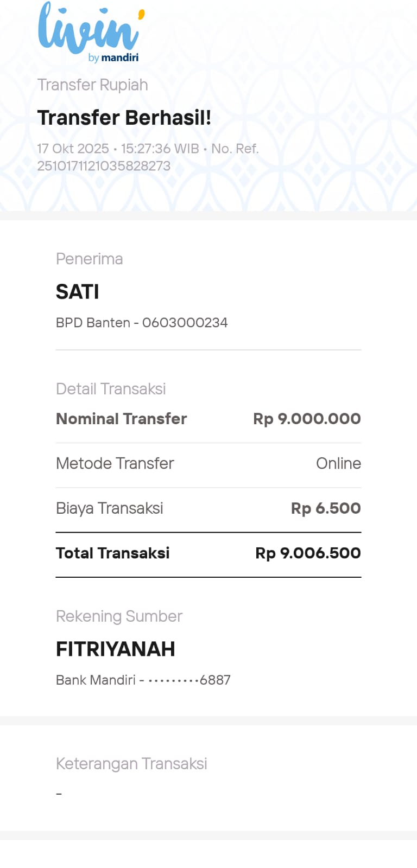Viewport: 417px width, 868px height.
Task: Select the Rp 6.500 transaction fee
Action: pos(326,508)
